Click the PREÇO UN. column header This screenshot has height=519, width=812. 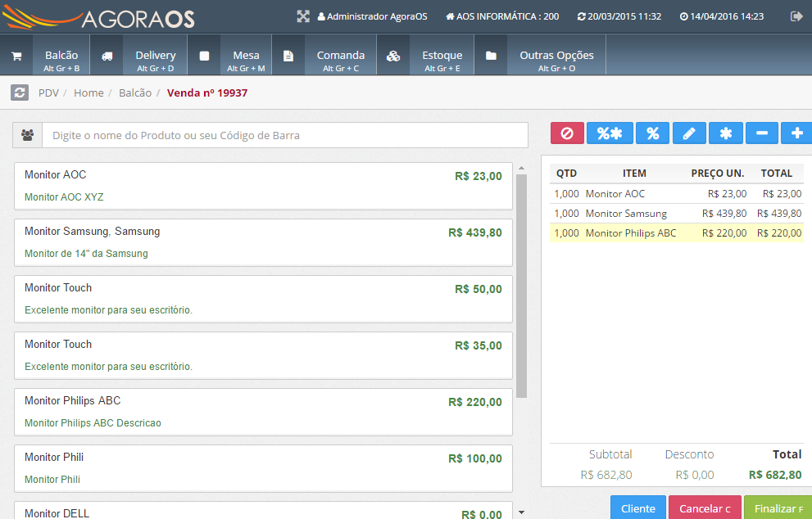(x=717, y=174)
